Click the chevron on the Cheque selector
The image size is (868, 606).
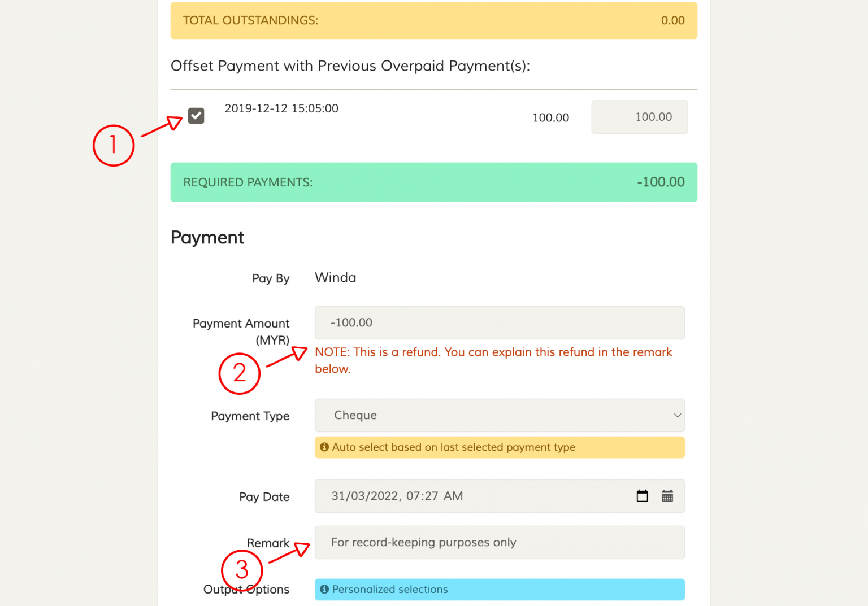[677, 415]
